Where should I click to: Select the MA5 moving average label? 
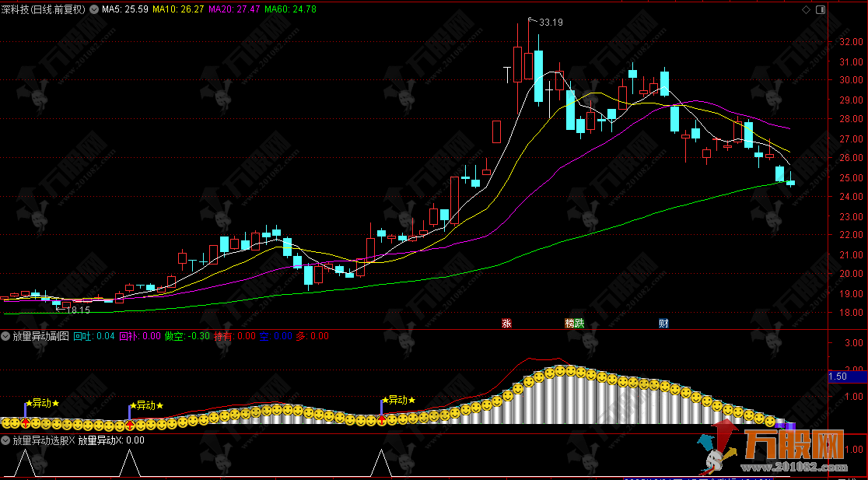tap(128, 9)
